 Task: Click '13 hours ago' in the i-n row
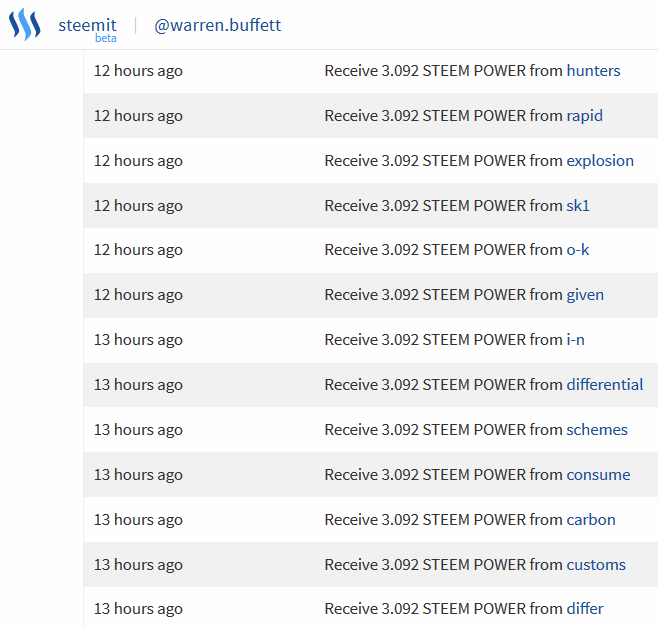[138, 340]
